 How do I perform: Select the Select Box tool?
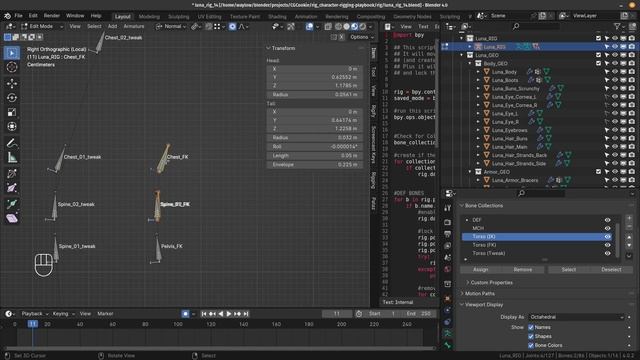[12, 53]
